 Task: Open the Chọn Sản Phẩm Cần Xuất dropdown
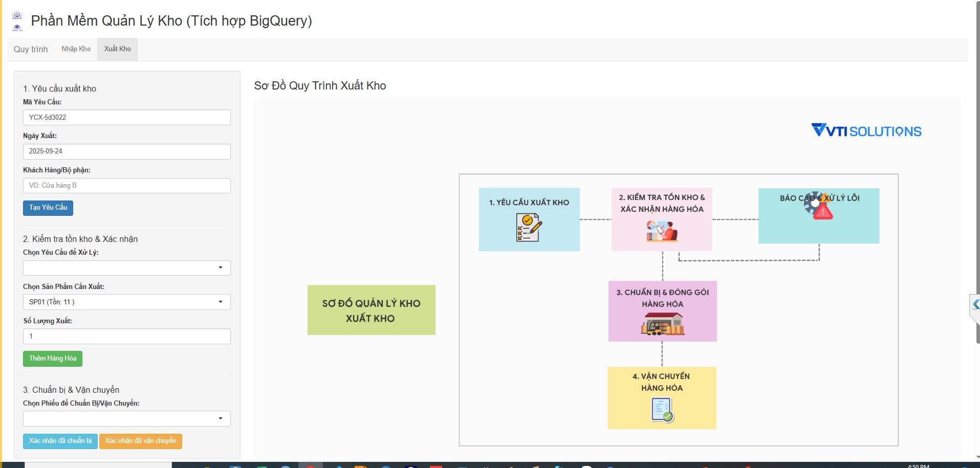pyautogui.click(x=126, y=302)
